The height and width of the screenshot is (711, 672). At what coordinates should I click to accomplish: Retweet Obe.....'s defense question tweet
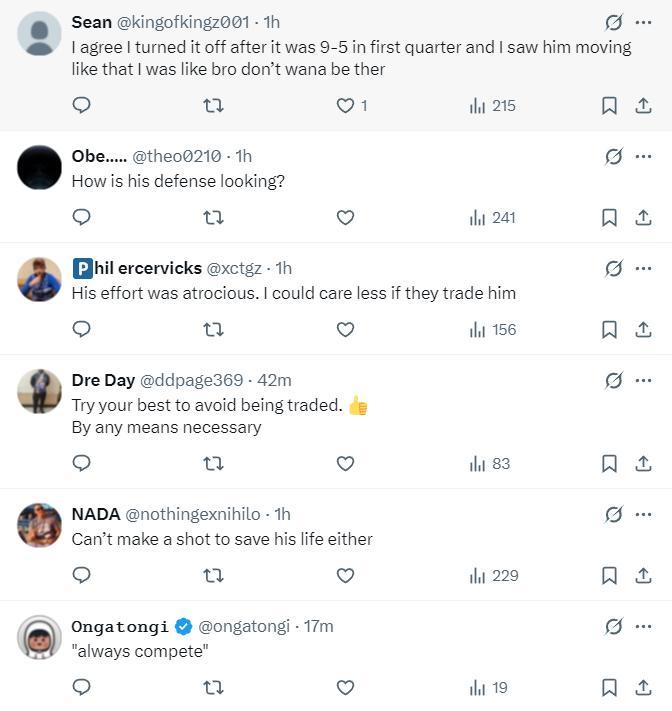213,217
